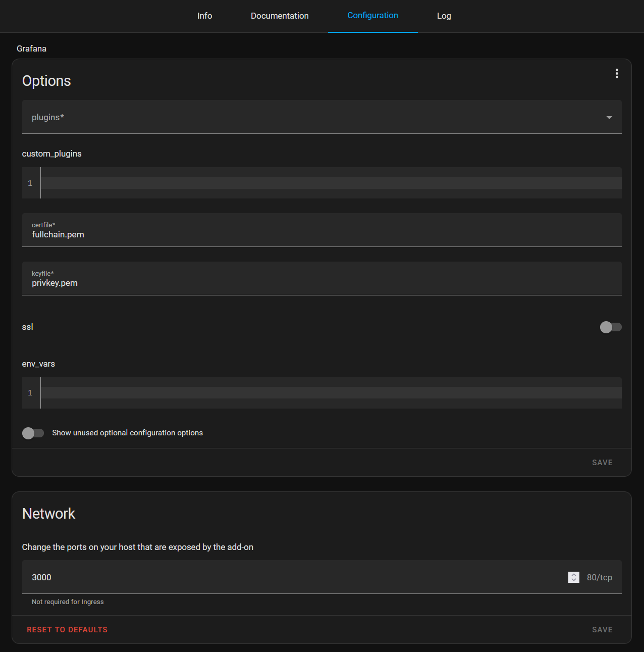Image resolution: width=644 pixels, height=652 pixels.
Task: Select the Configuration tab
Action: pos(372,16)
